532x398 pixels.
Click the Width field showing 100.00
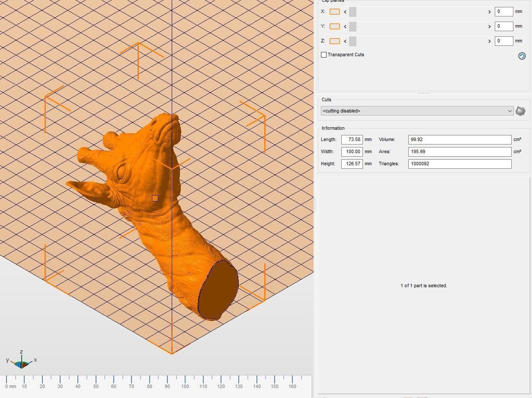pos(352,151)
